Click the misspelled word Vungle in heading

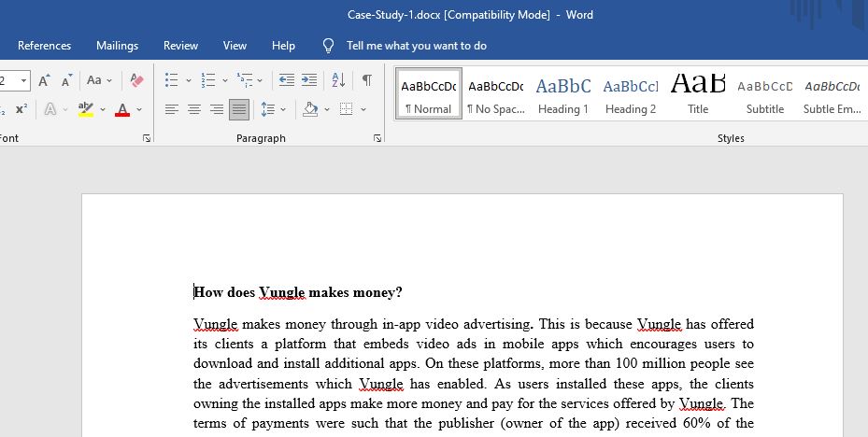point(282,292)
